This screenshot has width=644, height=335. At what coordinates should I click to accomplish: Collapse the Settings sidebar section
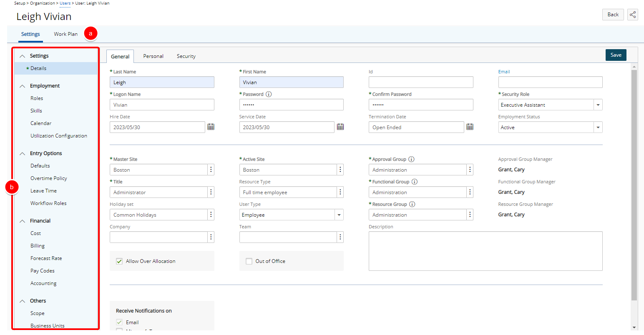pyautogui.click(x=23, y=56)
